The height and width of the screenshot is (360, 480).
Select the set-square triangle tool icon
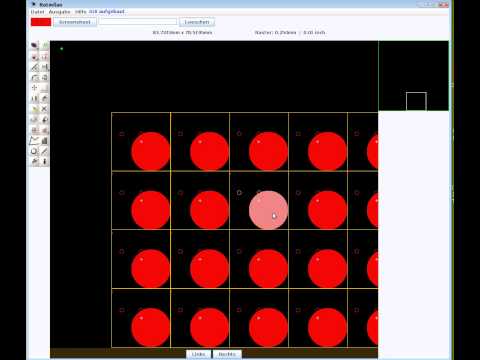tap(34, 67)
